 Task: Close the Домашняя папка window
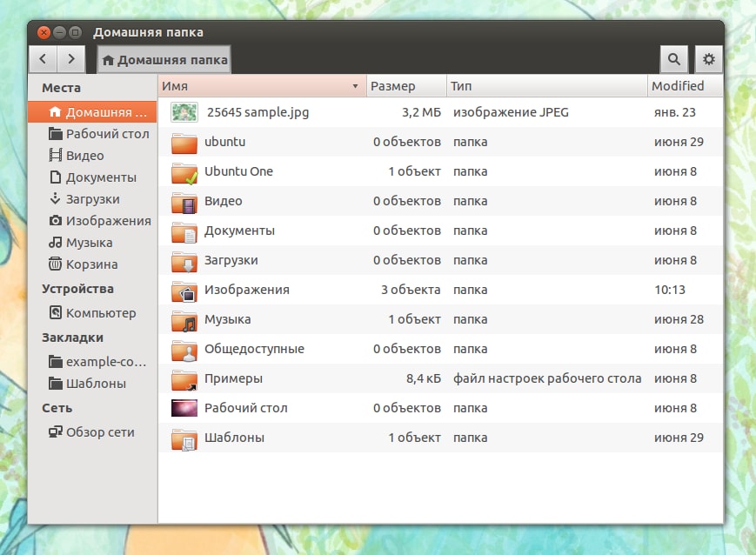pyautogui.click(x=43, y=32)
